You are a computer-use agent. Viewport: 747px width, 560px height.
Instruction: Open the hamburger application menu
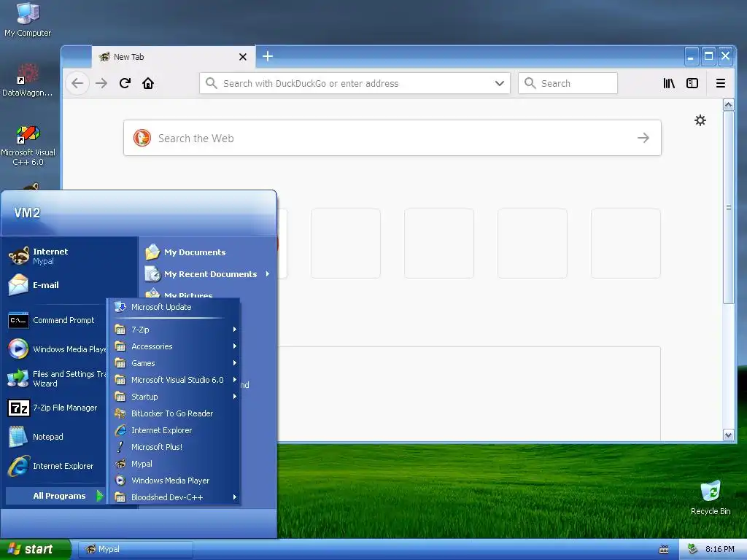pos(721,83)
